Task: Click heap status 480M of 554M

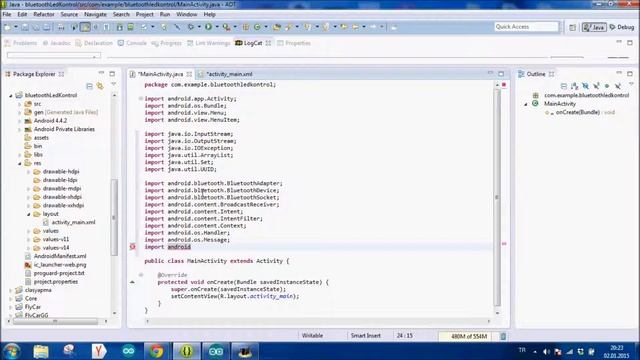Action: tap(469, 336)
